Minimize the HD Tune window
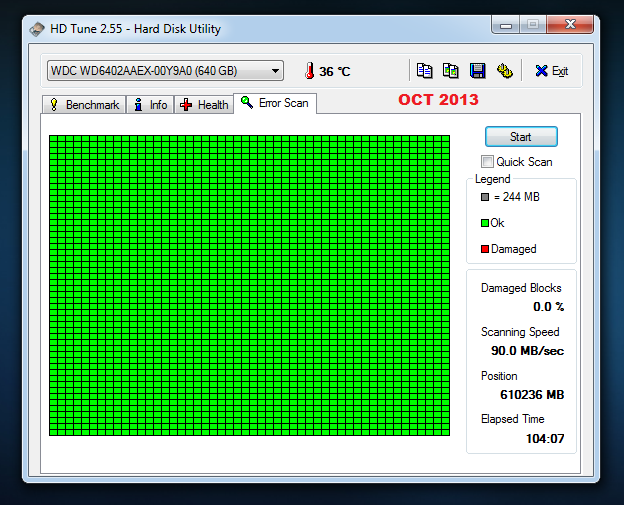 [x=506, y=25]
